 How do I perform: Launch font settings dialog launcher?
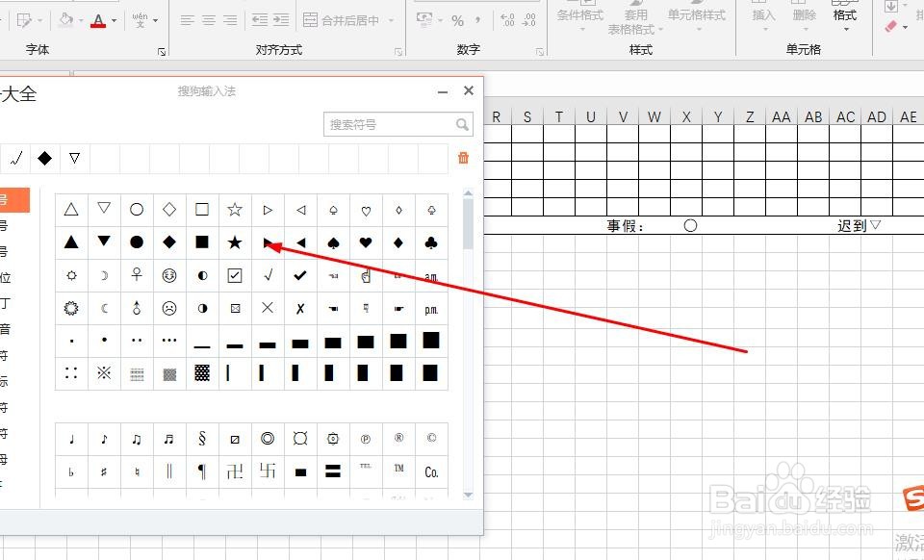162,52
